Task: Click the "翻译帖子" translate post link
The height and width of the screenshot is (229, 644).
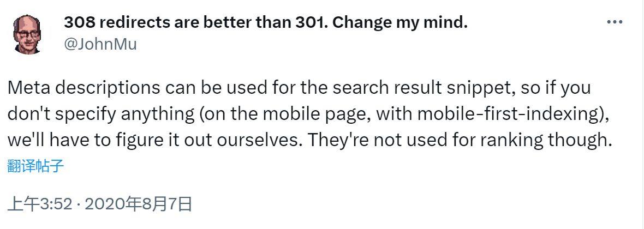Action: click(x=36, y=166)
